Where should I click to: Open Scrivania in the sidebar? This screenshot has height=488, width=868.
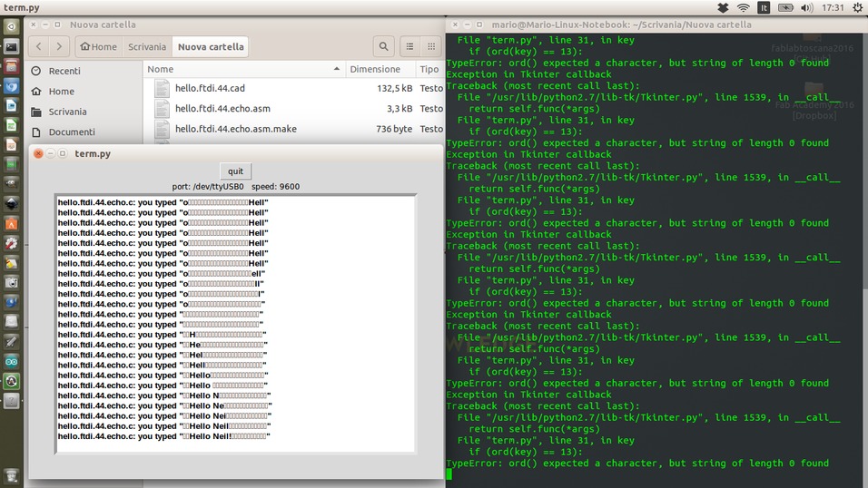pyautogui.click(x=67, y=112)
